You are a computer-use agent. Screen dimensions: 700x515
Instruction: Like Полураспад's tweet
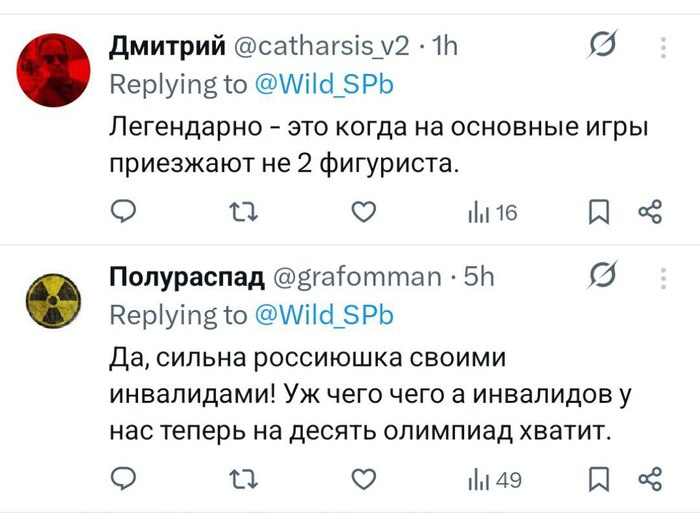click(365, 479)
